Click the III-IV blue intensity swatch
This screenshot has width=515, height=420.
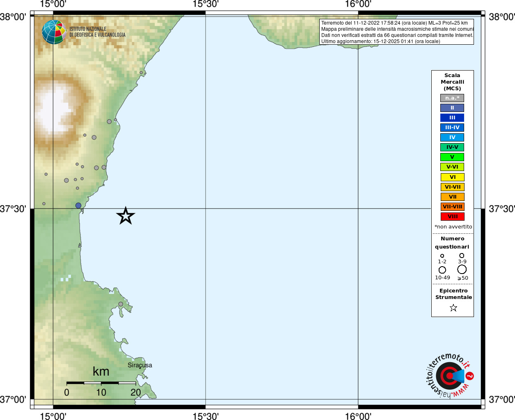pos(452,128)
